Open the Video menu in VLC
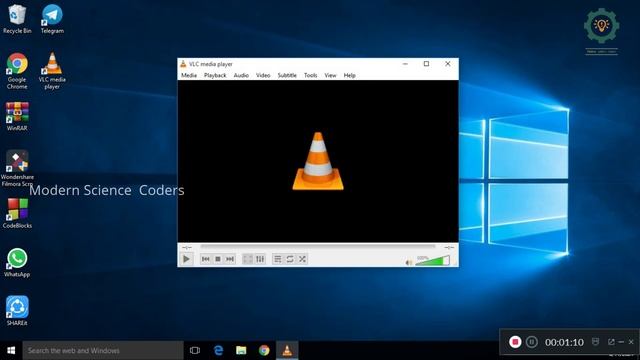Image resolution: width=640 pixels, height=360 pixels. (263, 75)
